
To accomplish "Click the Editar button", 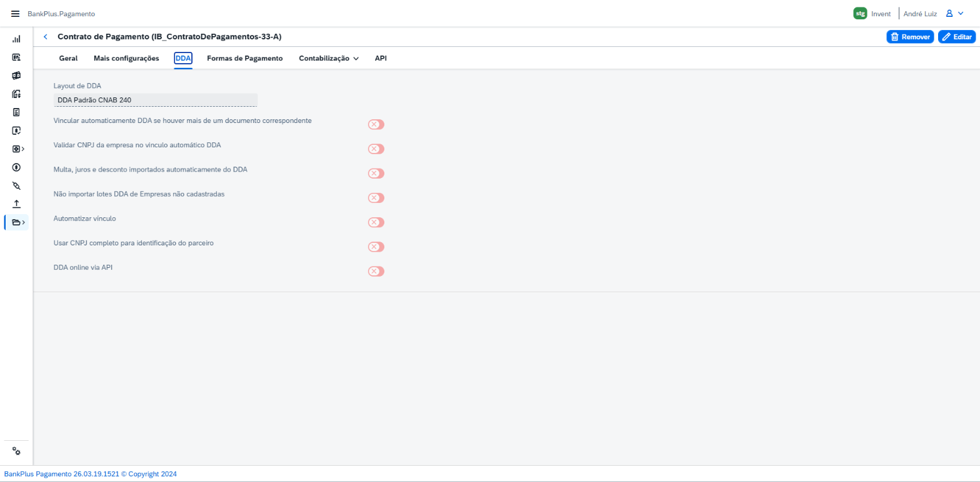I will (x=957, y=37).
